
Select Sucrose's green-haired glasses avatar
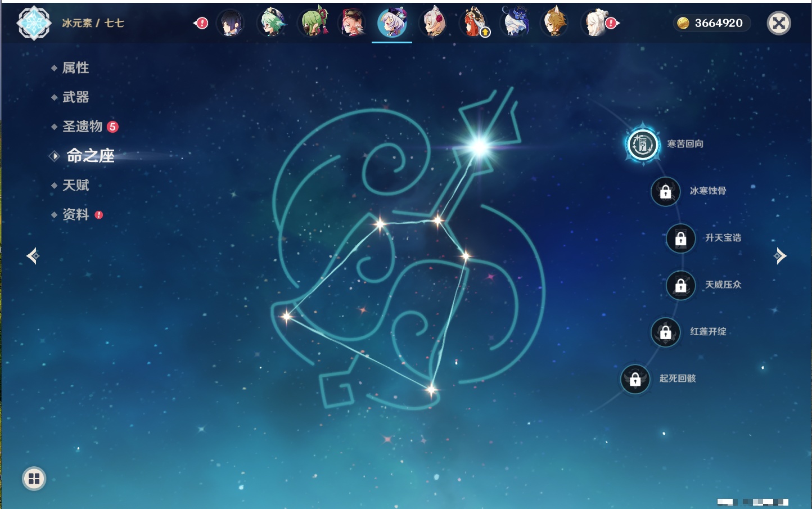point(272,24)
